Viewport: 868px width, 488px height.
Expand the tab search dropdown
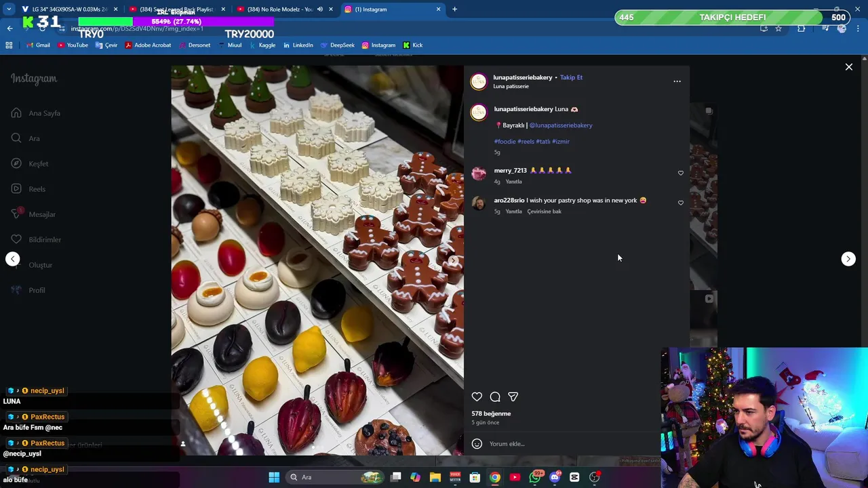[9, 9]
